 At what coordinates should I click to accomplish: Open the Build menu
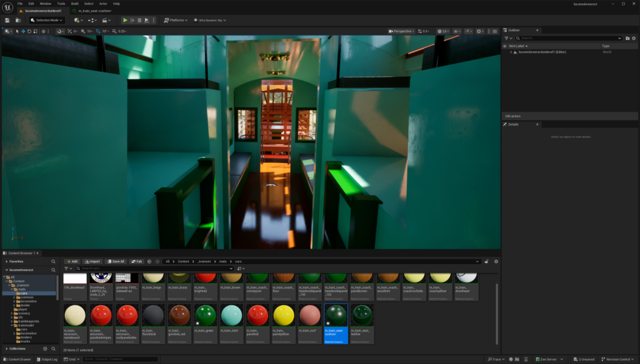[74, 3]
